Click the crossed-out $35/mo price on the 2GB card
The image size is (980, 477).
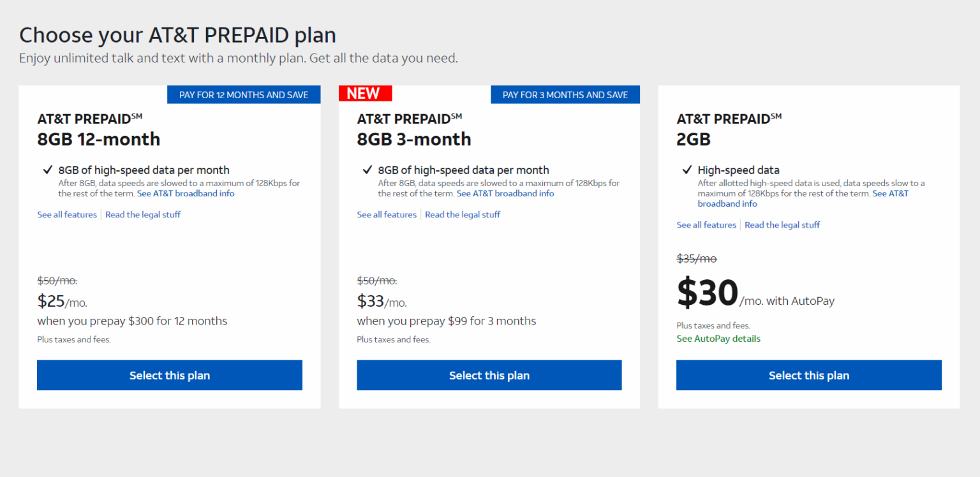pos(696,258)
